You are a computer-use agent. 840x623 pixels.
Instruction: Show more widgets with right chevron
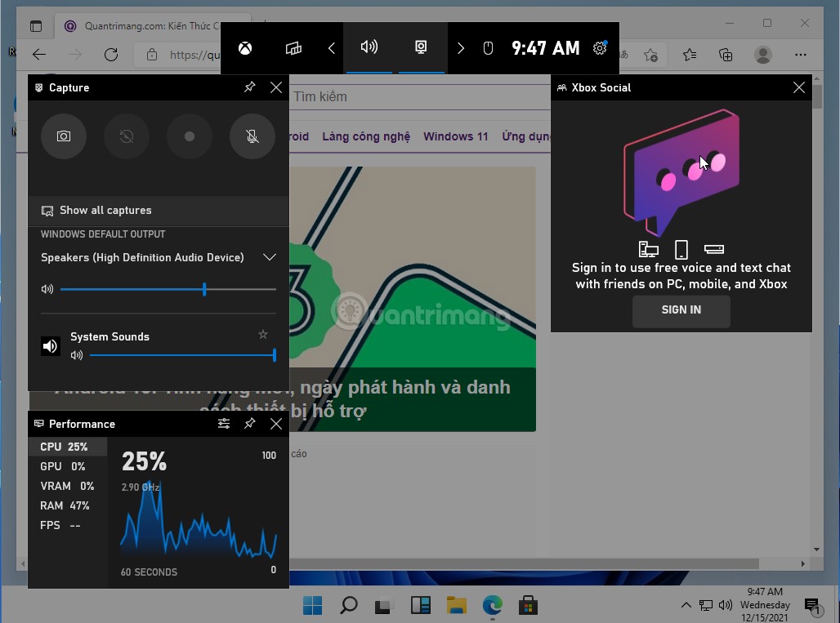[461, 49]
